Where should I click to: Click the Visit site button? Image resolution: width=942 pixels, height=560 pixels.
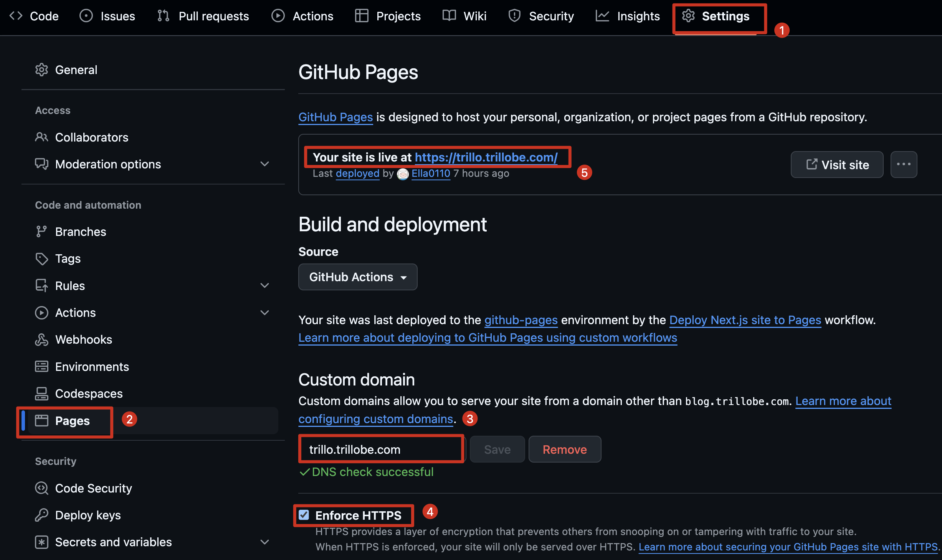tap(837, 165)
